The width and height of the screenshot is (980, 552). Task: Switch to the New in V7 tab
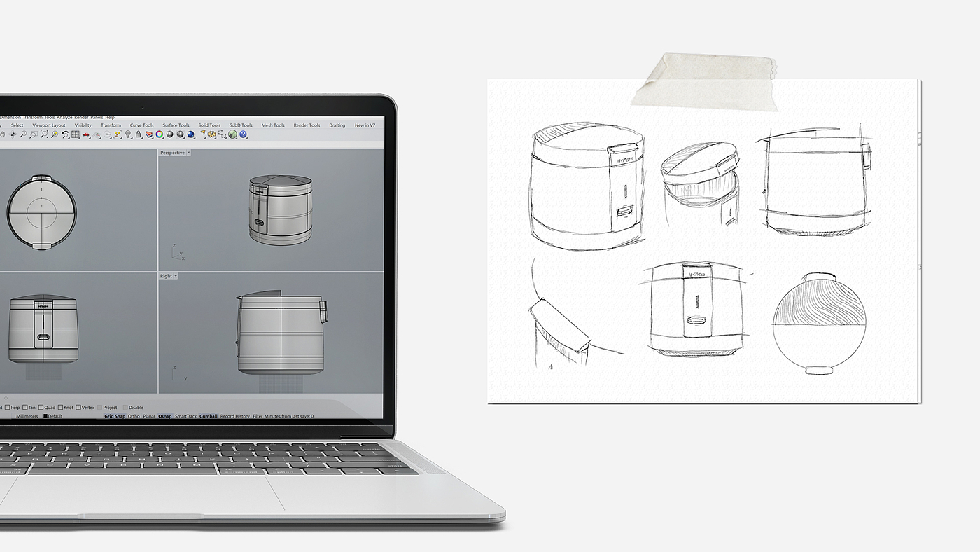click(x=365, y=125)
